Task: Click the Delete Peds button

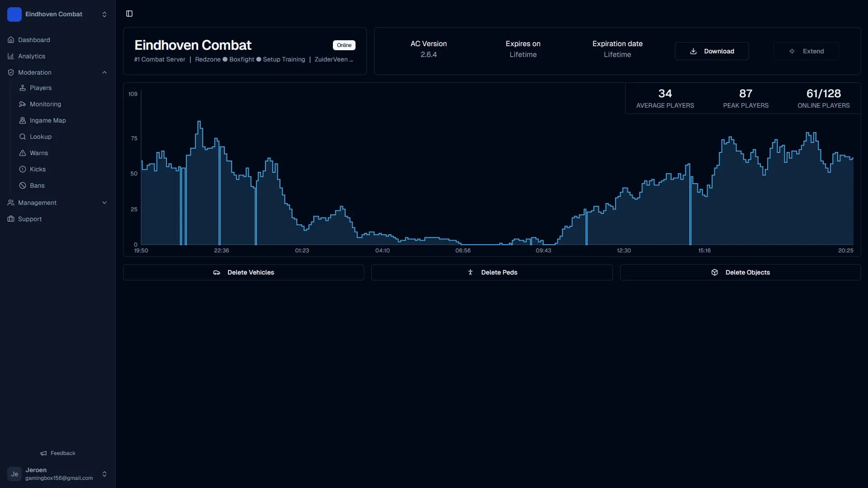Action: 492,272
